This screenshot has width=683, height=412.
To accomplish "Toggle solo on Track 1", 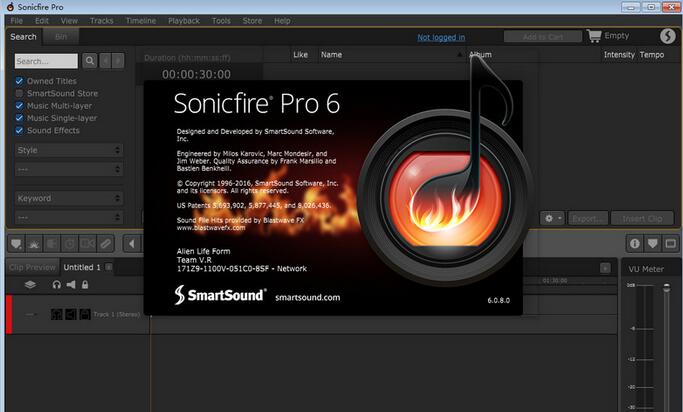I will (57, 314).
